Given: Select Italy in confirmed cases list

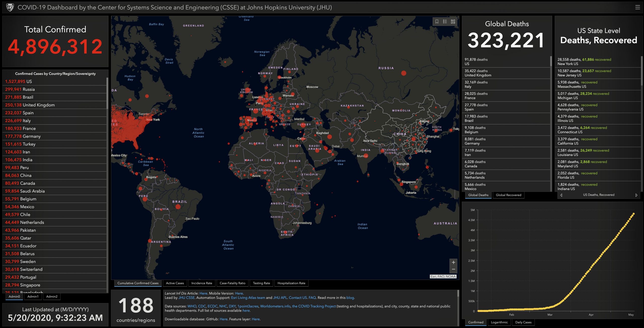Looking at the screenshot, I should coord(54,121).
